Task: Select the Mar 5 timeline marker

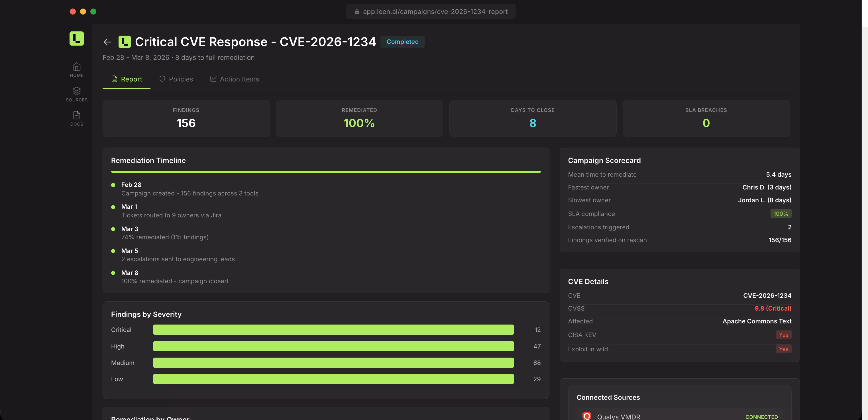Action: 113,251
